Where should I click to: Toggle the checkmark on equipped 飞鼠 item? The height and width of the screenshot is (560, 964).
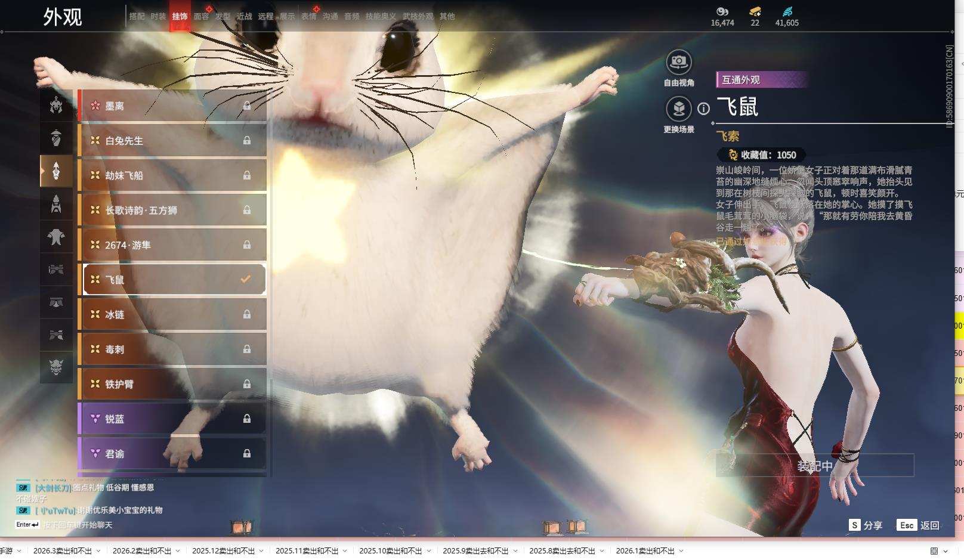[x=245, y=279]
